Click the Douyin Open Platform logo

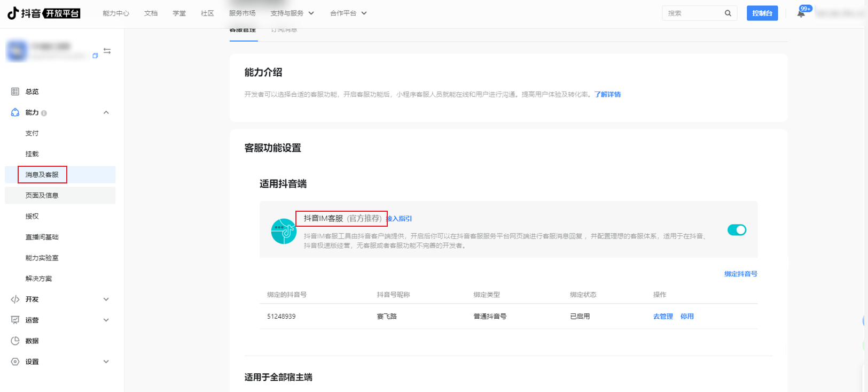click(x=44, y=13)
